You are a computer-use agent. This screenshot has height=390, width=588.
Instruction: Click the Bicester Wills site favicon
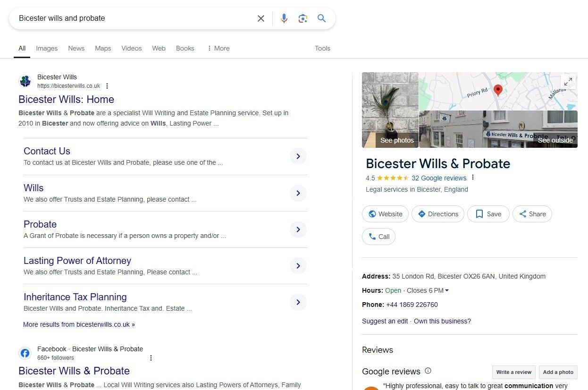click(x=25, y=81)
